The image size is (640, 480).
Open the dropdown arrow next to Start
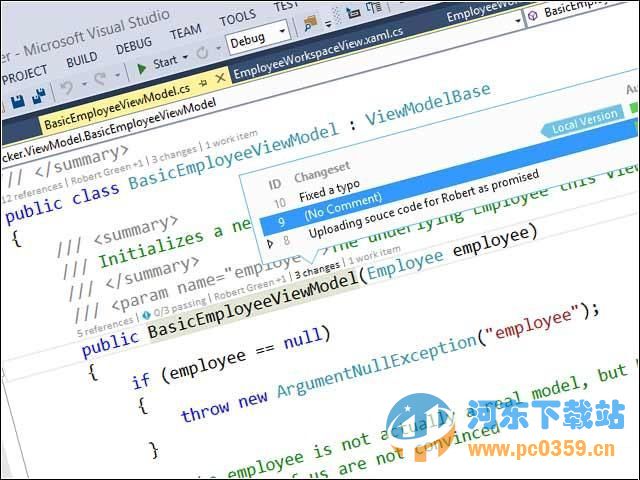click(x=185, y=57)
